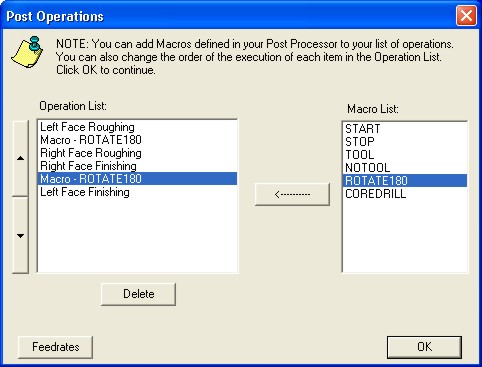Delete the selected operation
This screenshot has width=482, height=367.
[138, 294]
